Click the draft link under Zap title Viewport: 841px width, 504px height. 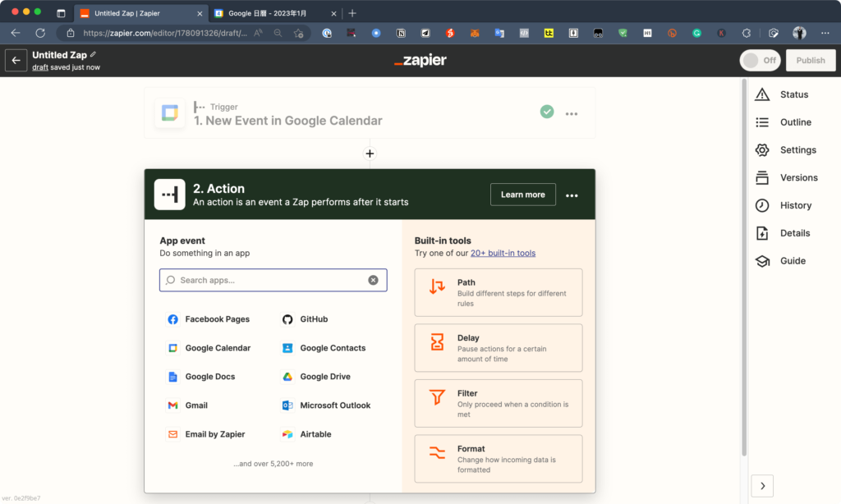(40, 67)
